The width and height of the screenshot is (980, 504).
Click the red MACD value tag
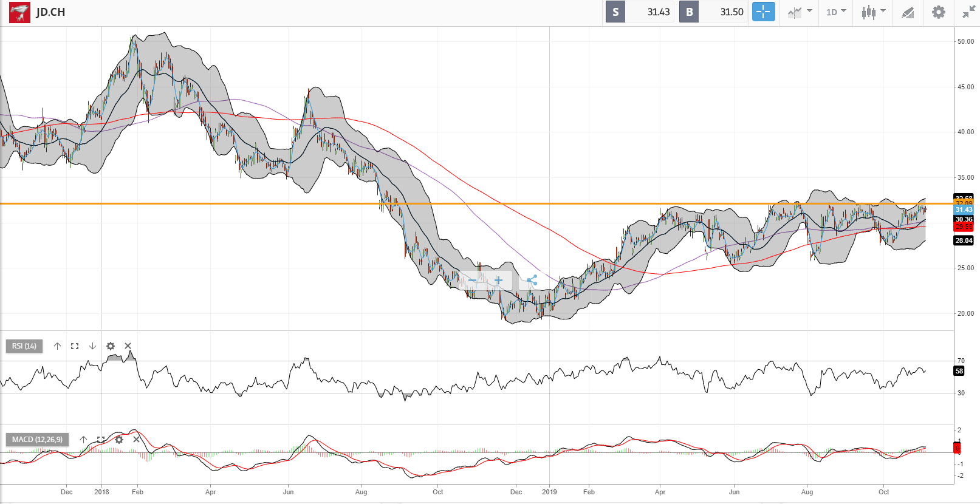click(x=958, y=449)
